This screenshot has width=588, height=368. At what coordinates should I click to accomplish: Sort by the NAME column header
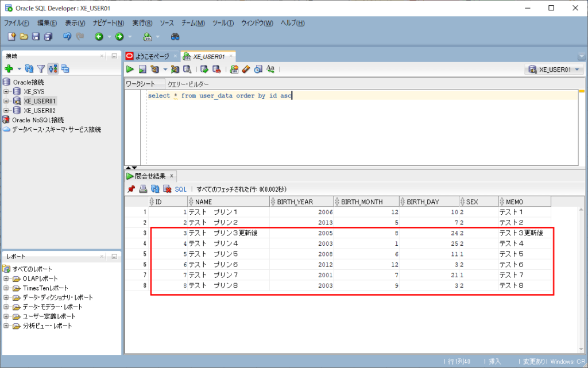[x=228, y=202]
